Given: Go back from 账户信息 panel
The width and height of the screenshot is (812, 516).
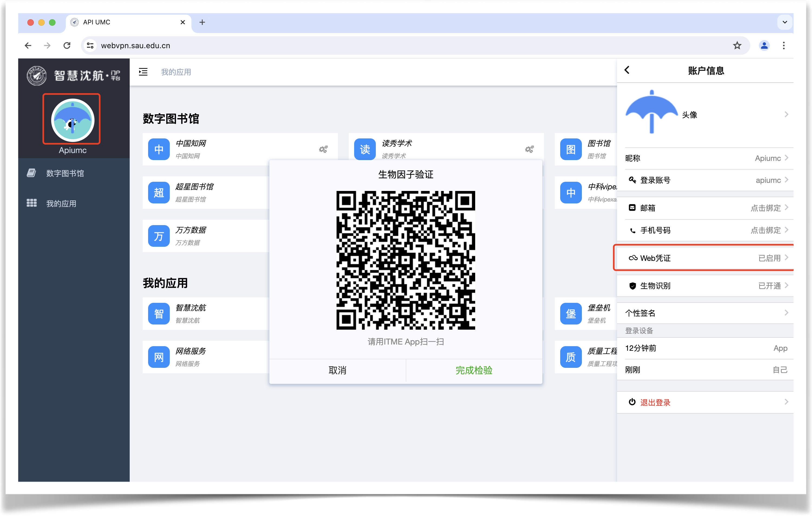Looking at the screenshot, I should click(627, 70).
